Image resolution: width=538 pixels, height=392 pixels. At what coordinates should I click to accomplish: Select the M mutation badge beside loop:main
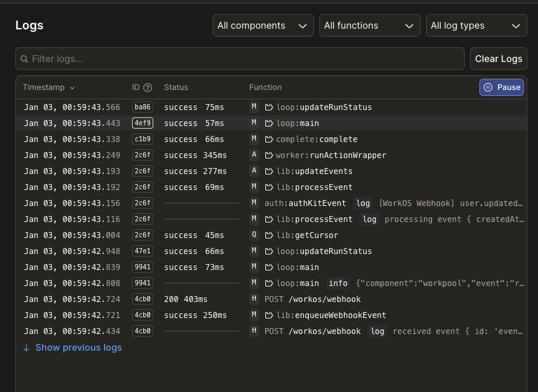pos(253,123)
